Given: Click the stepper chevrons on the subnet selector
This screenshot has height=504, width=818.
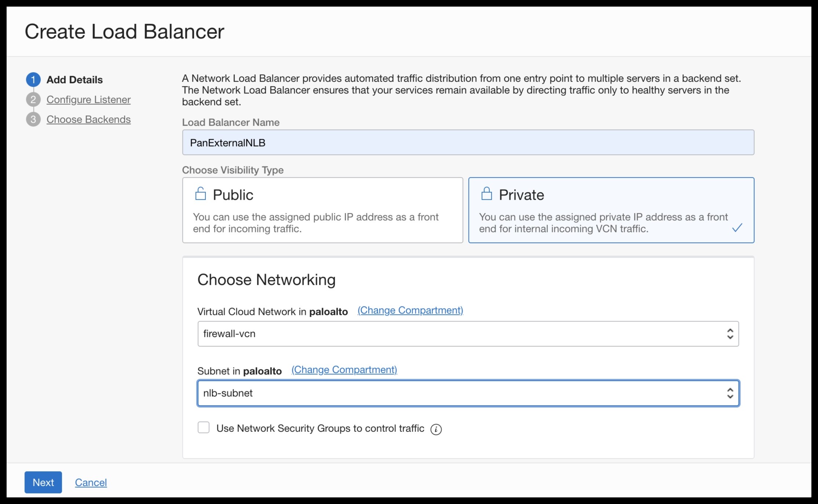Looking at the screenshot, I should (x=730, y=393).
